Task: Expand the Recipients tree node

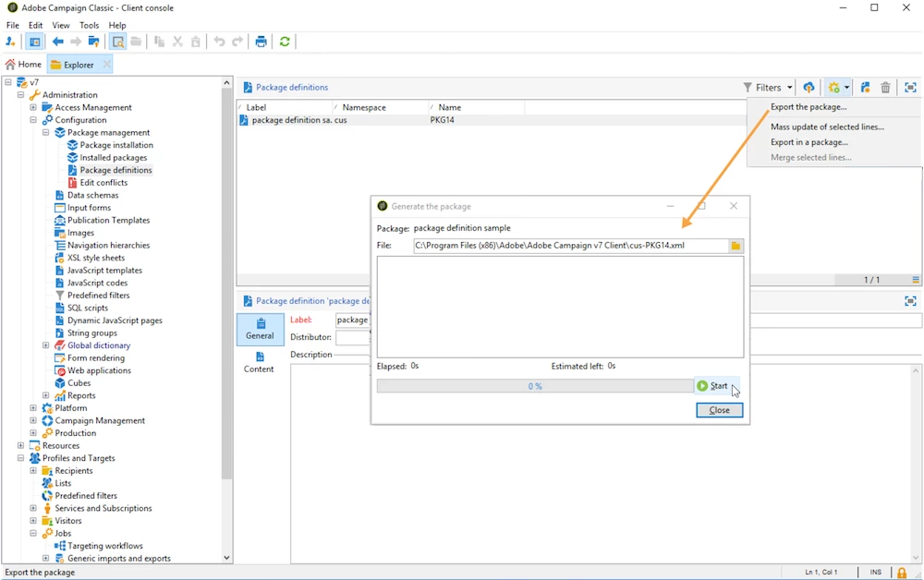Action: (x=33, y=470)
